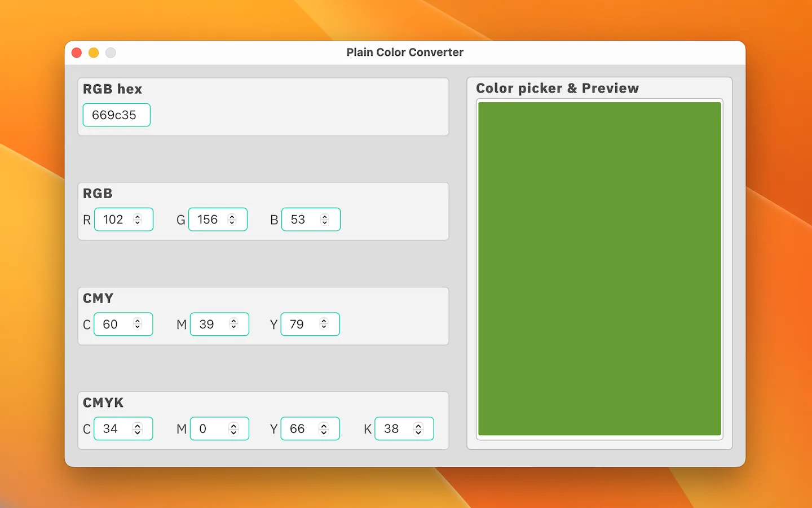The image size is (812, 508).
Task: Click the RGB hex field showing 669c35
Action: [116, 115]
